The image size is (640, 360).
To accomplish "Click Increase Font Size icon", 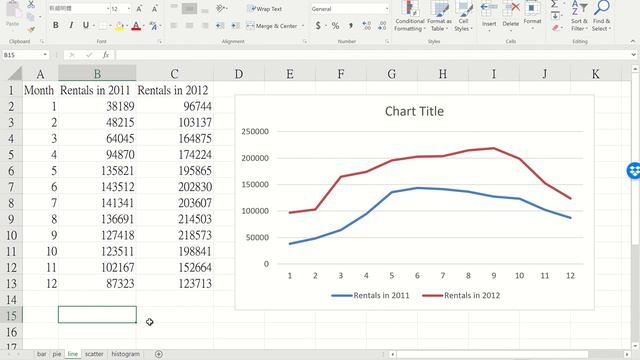I will (139, 9).
